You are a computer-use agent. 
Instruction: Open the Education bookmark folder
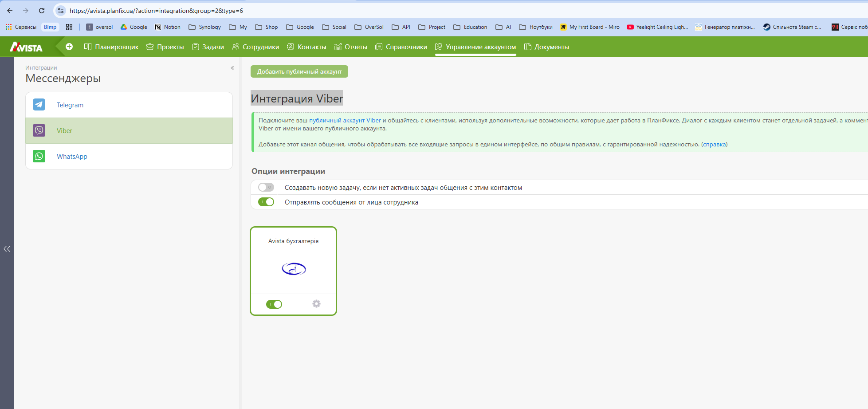tap(470, 27)
